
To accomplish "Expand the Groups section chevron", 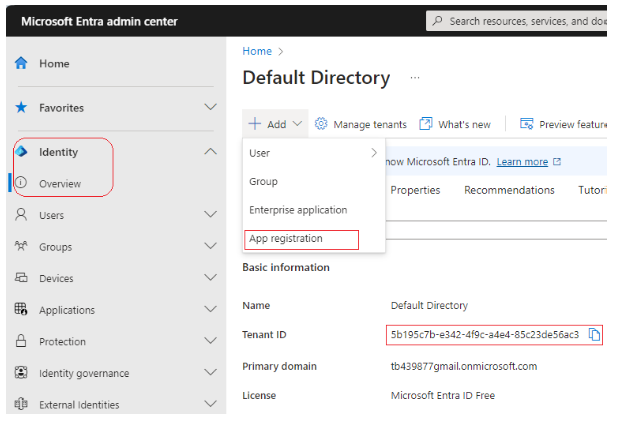I will click(x=210, y=246).
